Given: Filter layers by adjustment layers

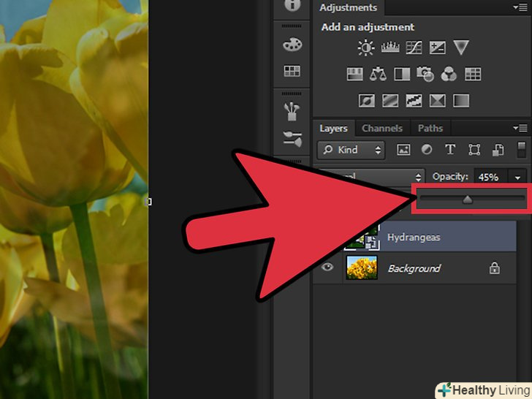Looking at the screenshot, I should click(427, 150).
